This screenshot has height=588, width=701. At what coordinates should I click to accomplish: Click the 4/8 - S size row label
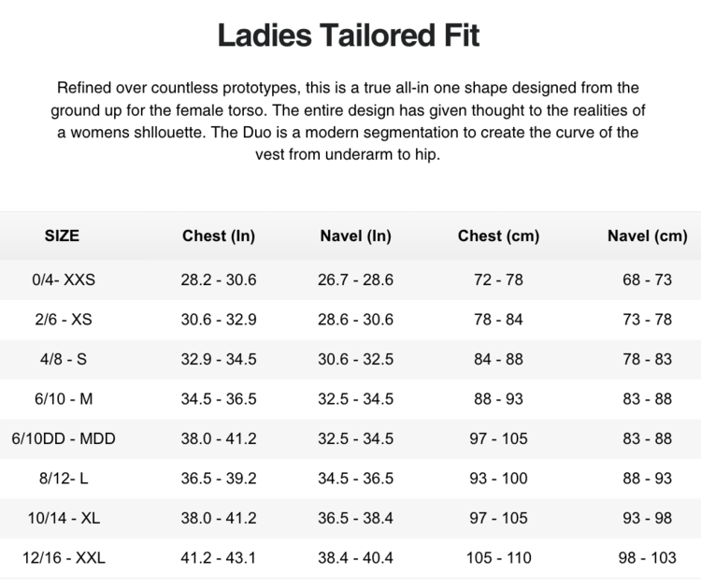(64, 359)
